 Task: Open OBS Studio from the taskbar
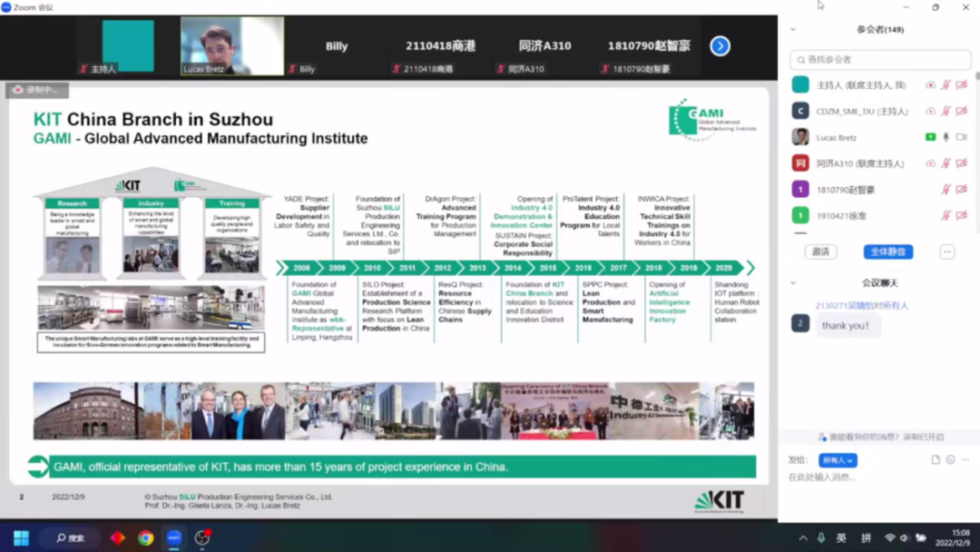click(202, 537)
